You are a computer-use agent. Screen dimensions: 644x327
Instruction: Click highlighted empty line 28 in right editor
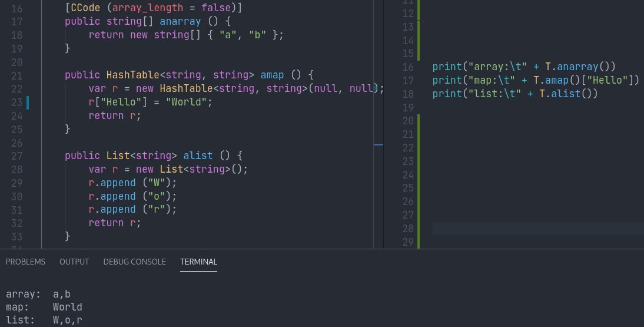click(x=538, y=229)
